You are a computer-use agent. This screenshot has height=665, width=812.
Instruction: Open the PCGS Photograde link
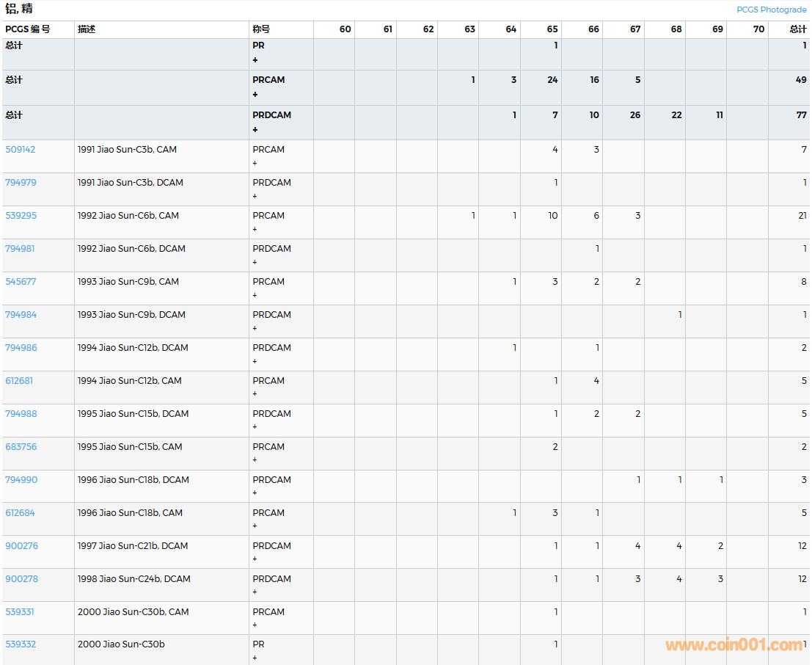[771, 10]
